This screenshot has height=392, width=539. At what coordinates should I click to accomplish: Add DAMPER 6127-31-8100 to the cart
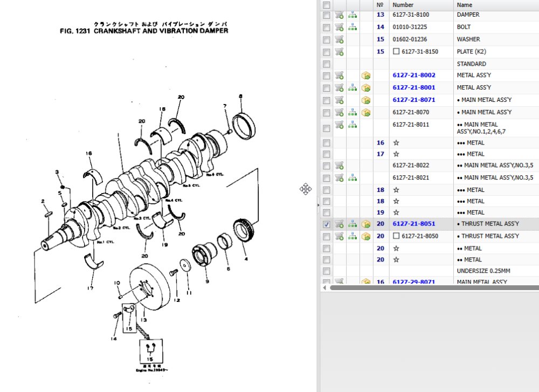click(x=339, y=15)
